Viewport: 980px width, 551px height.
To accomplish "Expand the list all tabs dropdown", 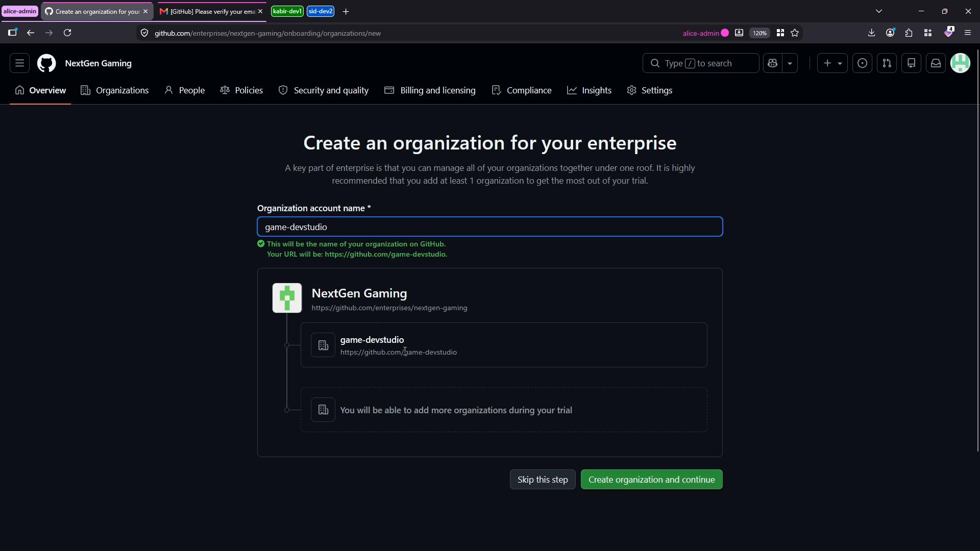I will [879, 11].
